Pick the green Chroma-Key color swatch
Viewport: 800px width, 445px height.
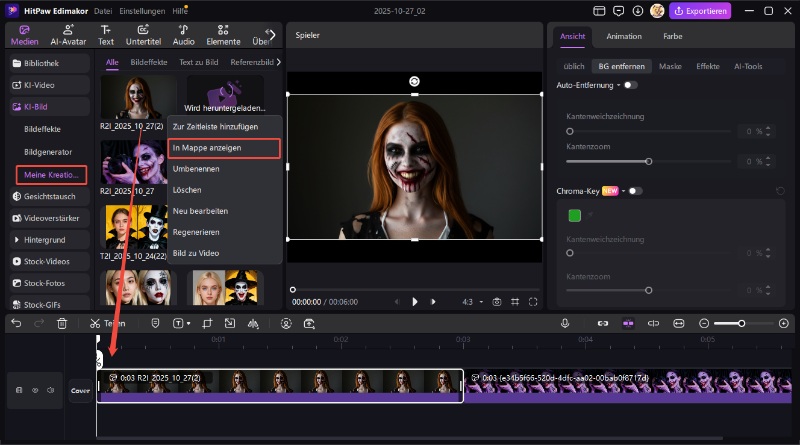[574, 215]
